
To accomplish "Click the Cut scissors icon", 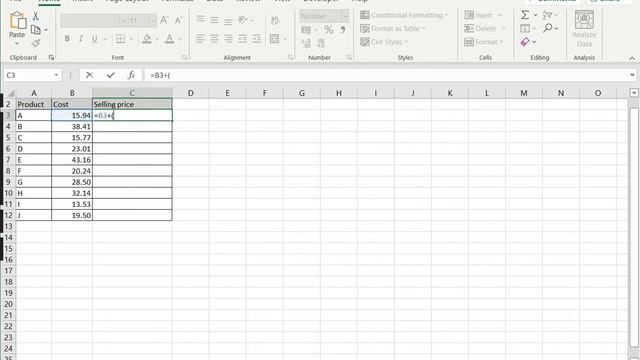I will 36,16.
